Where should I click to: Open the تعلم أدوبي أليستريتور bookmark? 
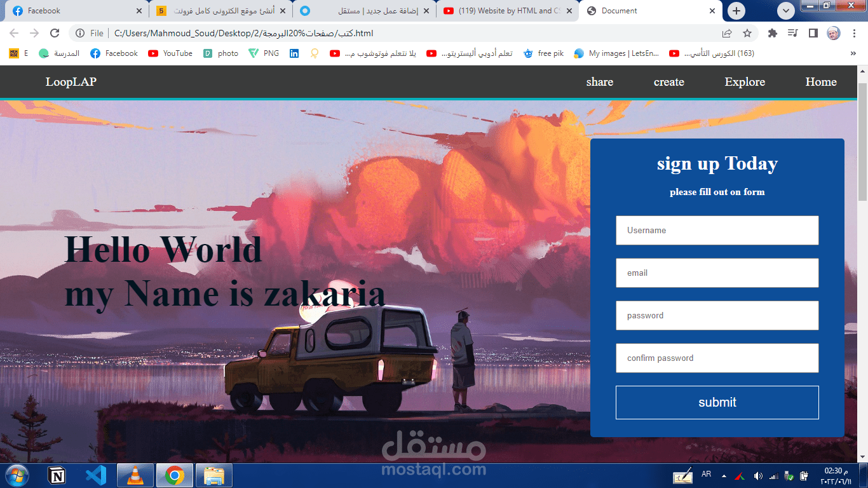469,53
